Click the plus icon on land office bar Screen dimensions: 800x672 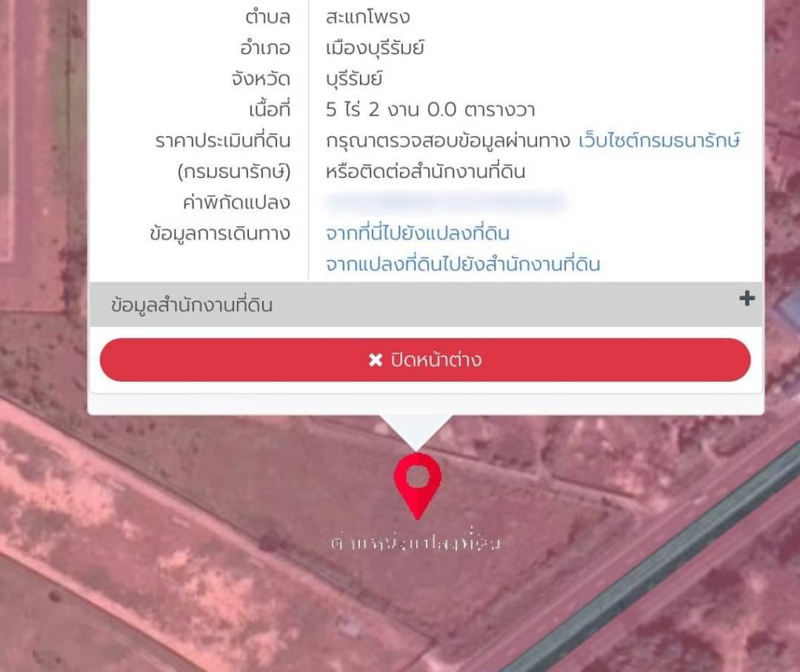747,298
